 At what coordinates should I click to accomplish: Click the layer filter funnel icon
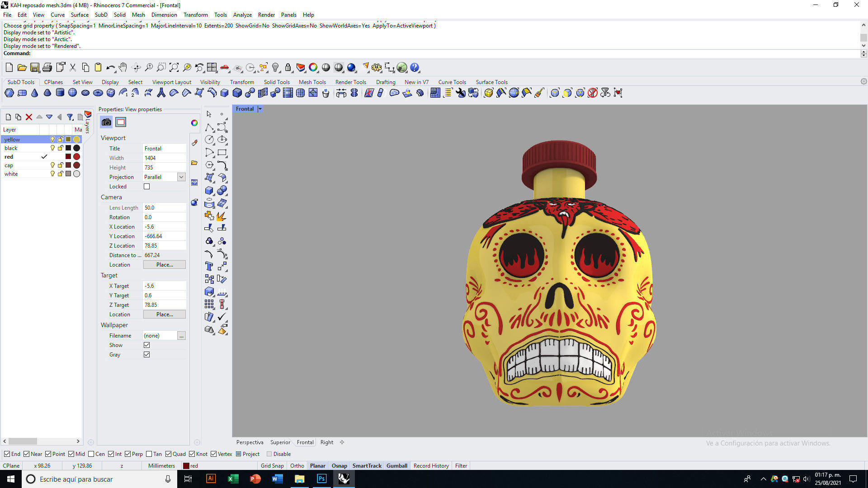[70, 117]
